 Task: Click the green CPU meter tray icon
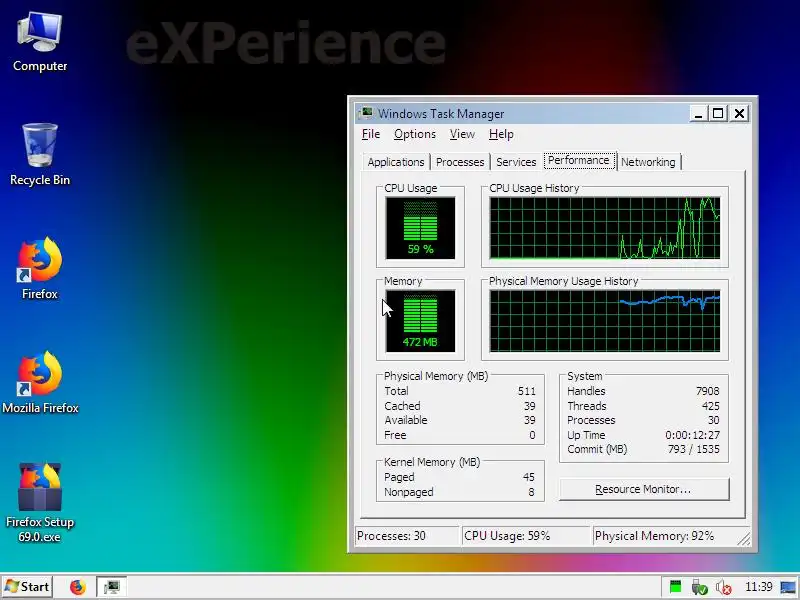(675, 587)
